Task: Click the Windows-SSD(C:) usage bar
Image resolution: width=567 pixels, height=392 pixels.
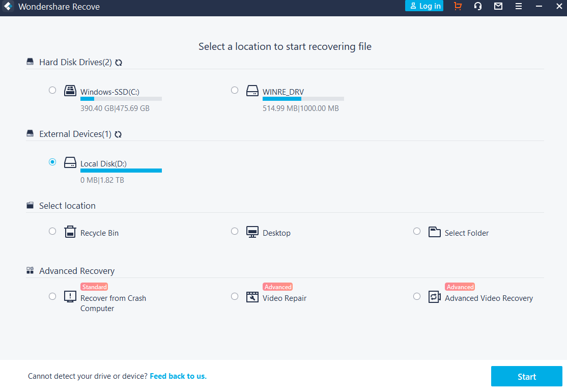Action: point(121,99)
